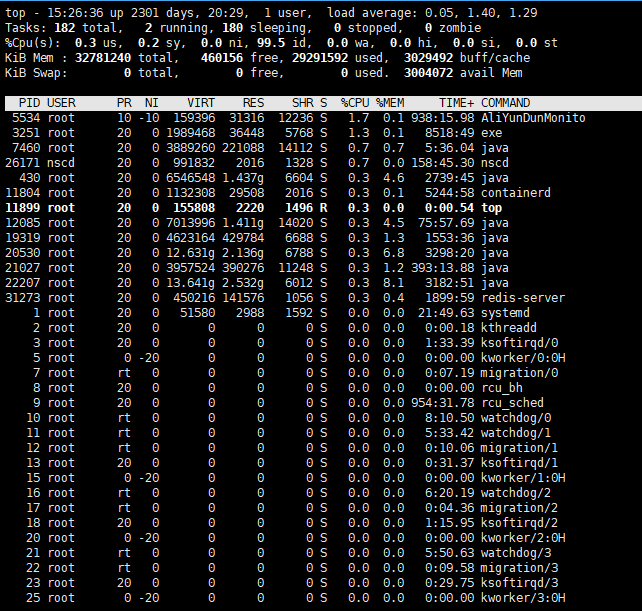Click the 13.641g VIRT value
Screen dimensions: 642x611
[x=190, y=283]
